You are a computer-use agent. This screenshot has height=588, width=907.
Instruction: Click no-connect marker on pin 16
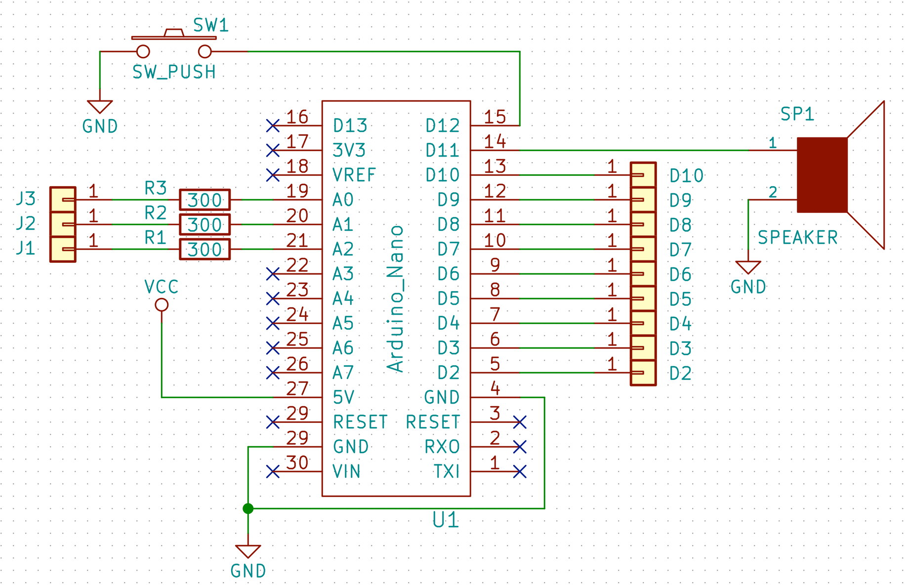click(273, 126)
